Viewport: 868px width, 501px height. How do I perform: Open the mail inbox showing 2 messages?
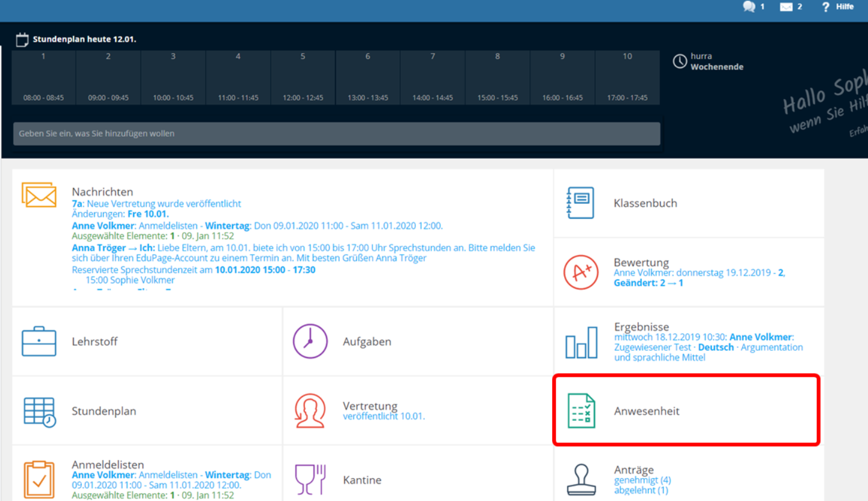(x=790, y=7)
